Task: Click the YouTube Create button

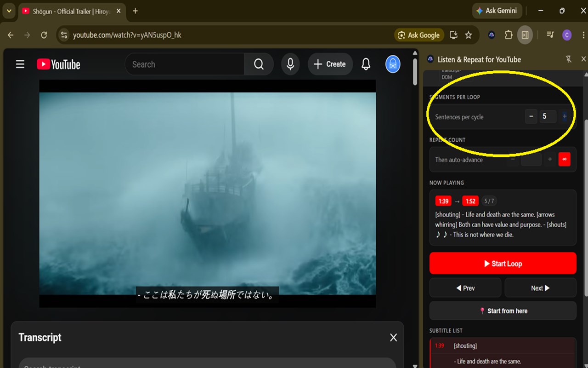Action: [330, 64]
